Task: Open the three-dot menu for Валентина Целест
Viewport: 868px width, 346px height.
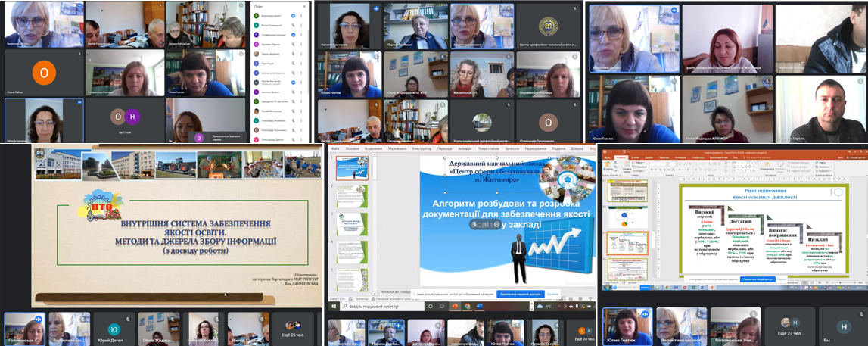Action: pyautogui.click(x=301, y=16)
